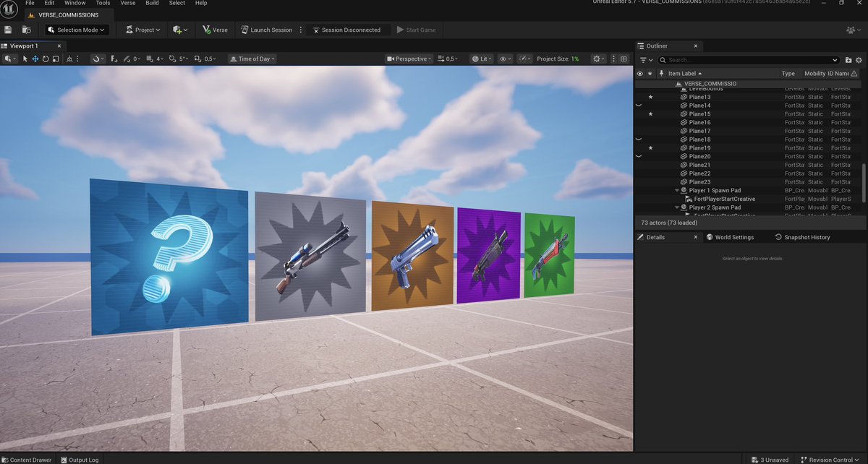The image size is (868, 464).
Task: Choose the Select objects arrow tool
Action: (x=25, y=59)
